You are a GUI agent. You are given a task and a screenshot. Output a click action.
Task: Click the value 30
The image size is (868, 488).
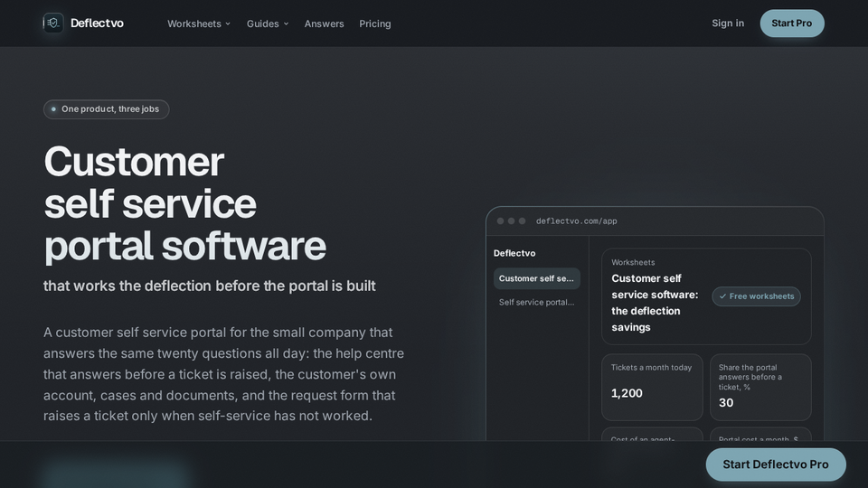click(726, 403)
